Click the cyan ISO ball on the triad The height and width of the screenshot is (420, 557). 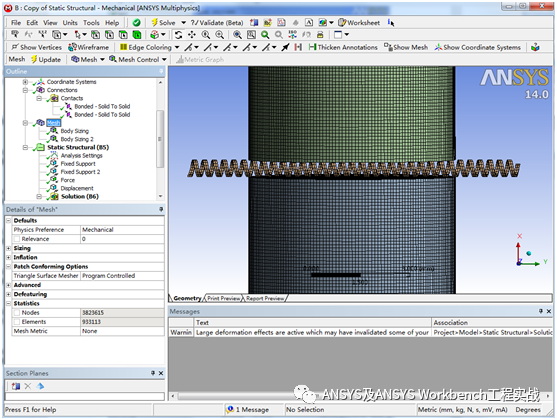pos(529,253)
